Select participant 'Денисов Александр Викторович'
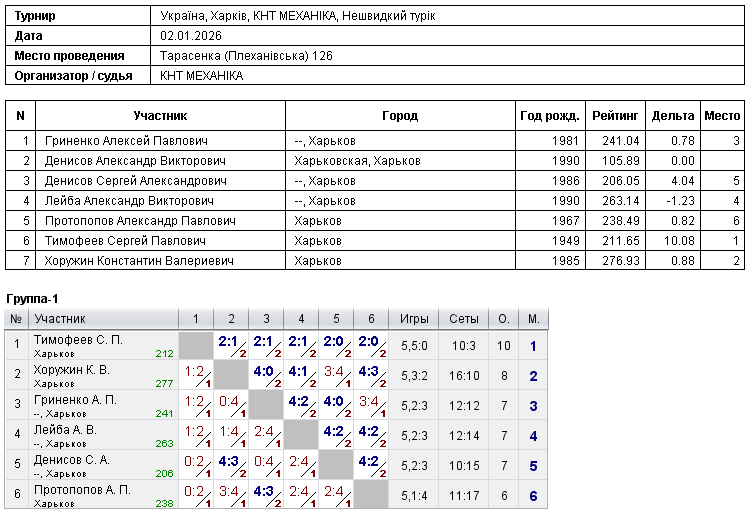 [135, 161]
